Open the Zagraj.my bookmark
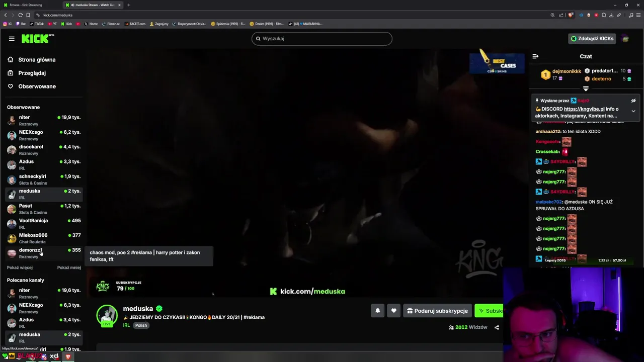 point(158,24)
